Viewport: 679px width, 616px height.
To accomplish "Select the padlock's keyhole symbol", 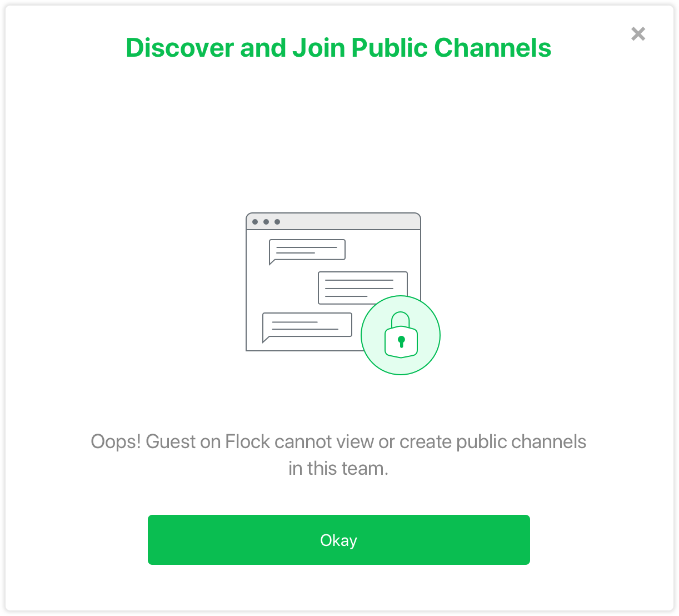I will [401, 341].
